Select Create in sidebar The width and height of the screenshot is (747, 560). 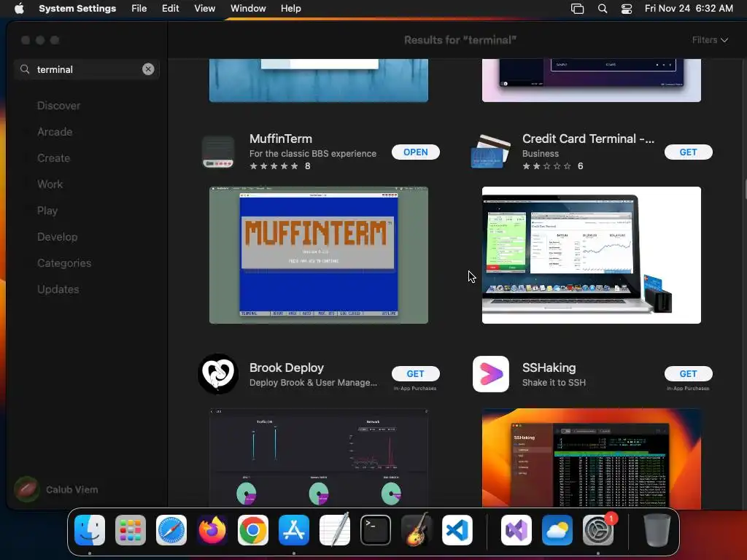coord(53,158)
